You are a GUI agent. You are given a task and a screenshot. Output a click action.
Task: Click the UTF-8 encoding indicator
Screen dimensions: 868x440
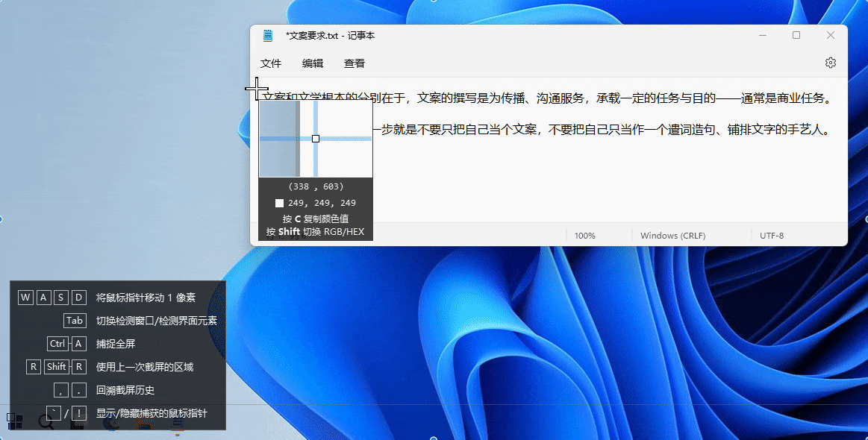[x=771, y=236]
